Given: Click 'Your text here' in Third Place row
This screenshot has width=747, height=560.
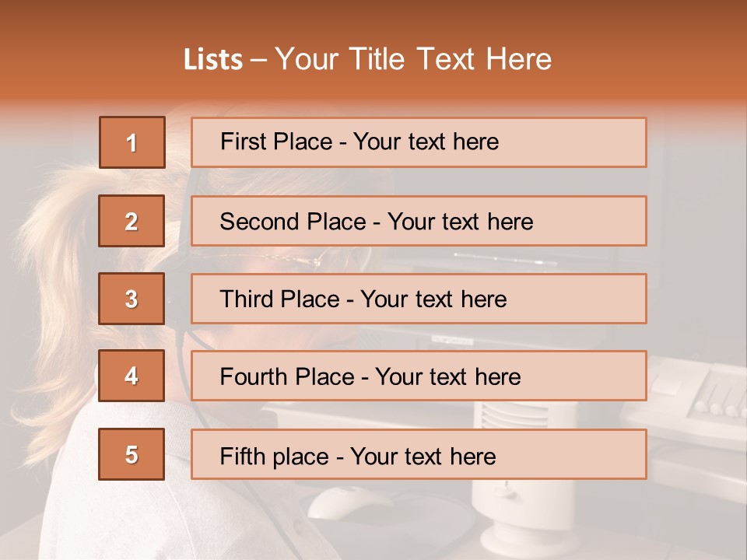Looking at the screenshot, I should click(x=433, y=299).
